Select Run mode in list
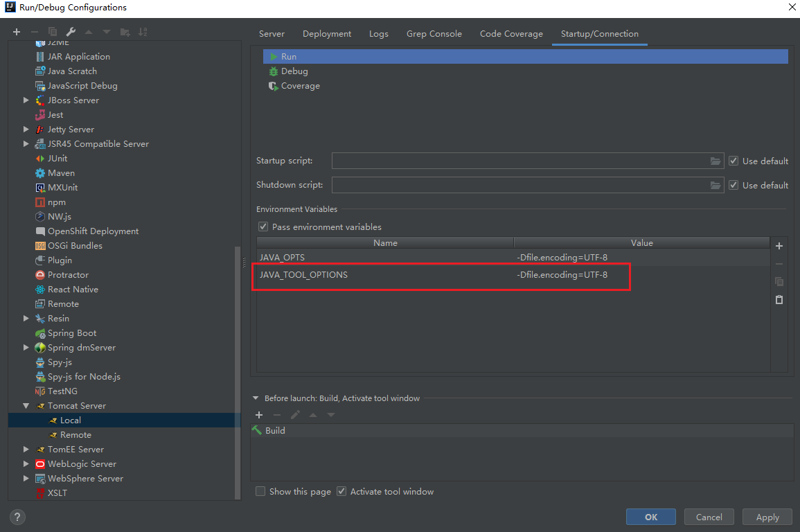The image size is (800, 532). tap(526, 57)
